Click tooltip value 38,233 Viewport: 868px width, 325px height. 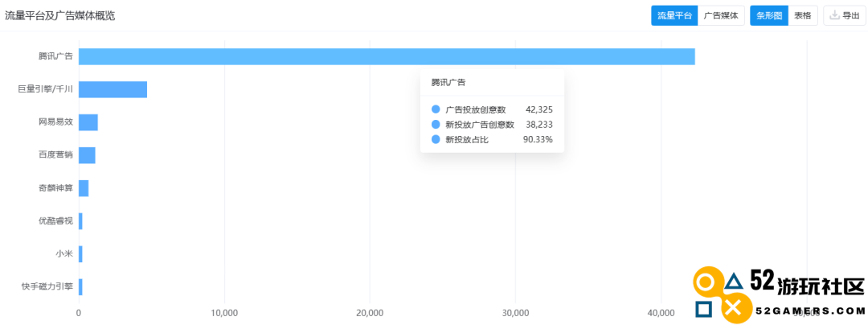click(539, 125)
